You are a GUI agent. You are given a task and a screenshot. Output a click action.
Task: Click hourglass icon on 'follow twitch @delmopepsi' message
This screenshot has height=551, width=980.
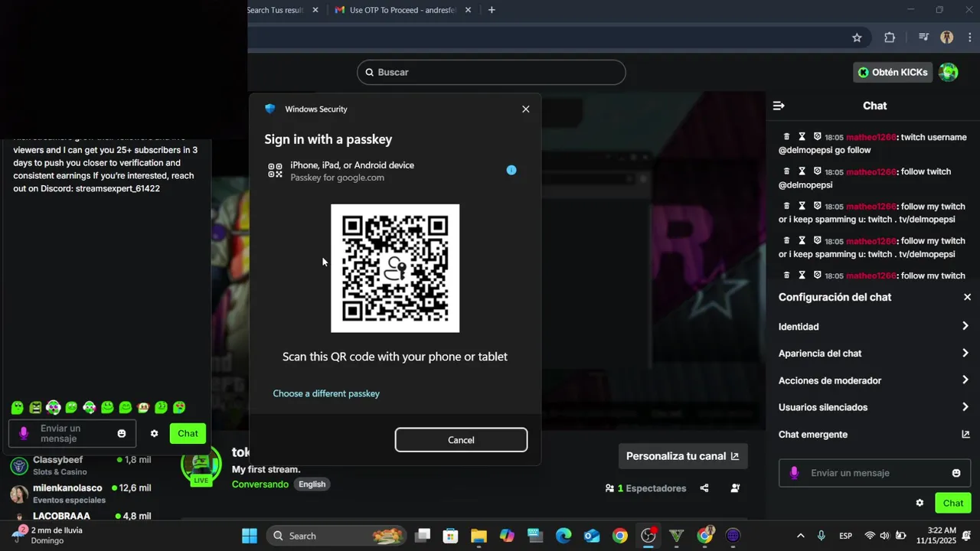pyautogui.click(x=802, y=171)
